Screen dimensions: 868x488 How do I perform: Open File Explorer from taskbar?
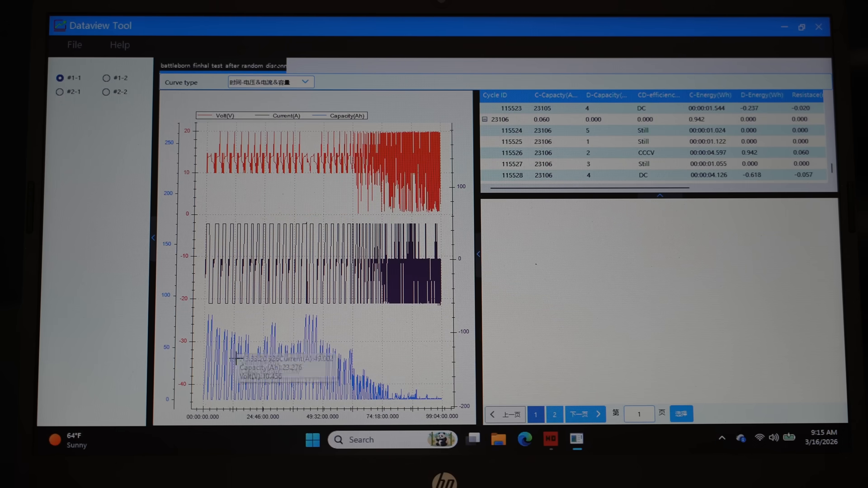pyautogui.click(x=499, y=439)
